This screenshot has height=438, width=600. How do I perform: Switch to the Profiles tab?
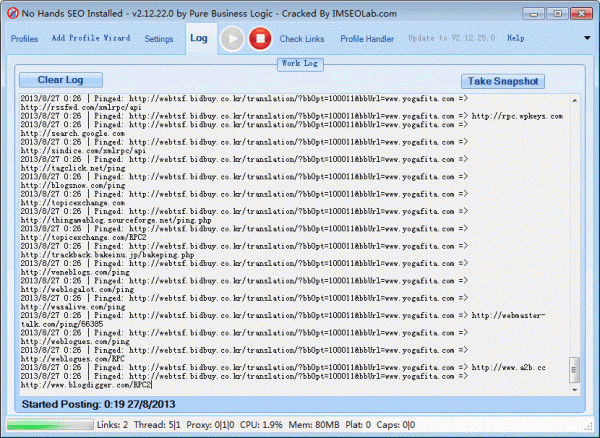point(24,39)
